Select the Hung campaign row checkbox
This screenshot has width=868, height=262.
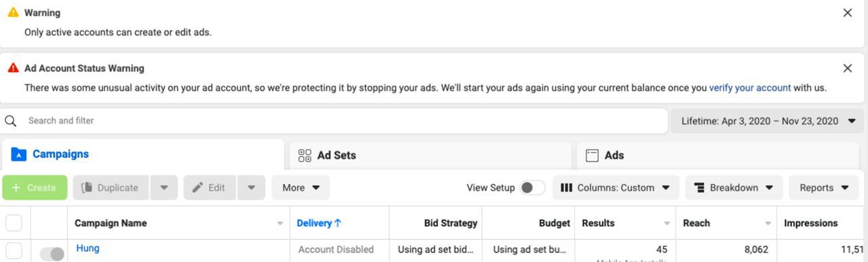pyautogui.click(x=14, y=250)
